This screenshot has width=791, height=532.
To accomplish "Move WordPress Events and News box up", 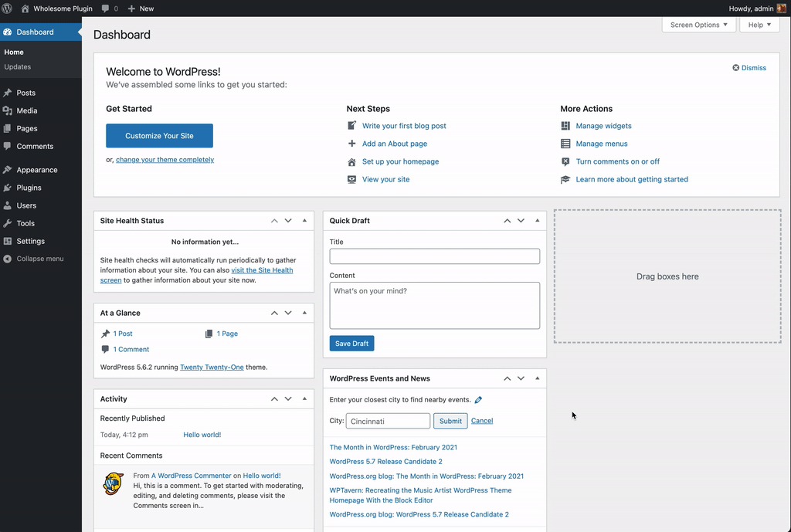I will pyautogui.click(x=507, y=378).
